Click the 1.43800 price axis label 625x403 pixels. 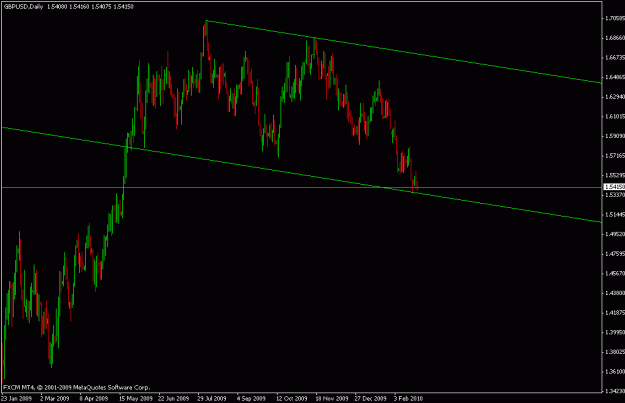pos(615,293)
